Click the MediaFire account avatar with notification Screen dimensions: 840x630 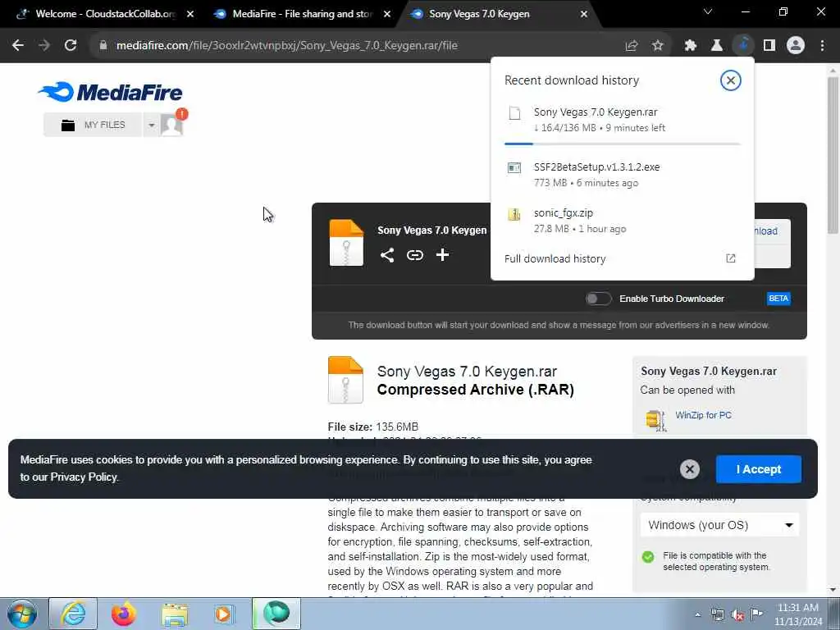click(x=174, y=123)
